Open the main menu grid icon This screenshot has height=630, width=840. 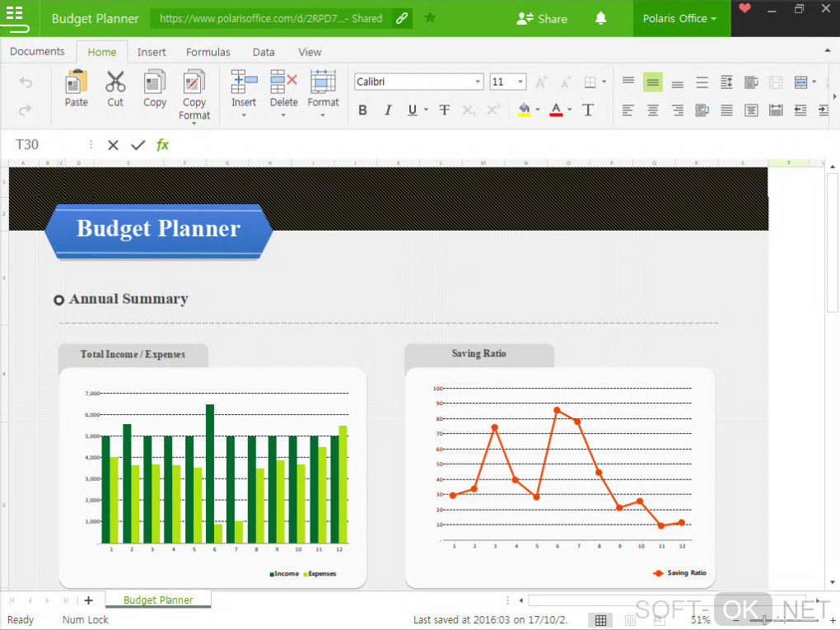pos(15,13)
